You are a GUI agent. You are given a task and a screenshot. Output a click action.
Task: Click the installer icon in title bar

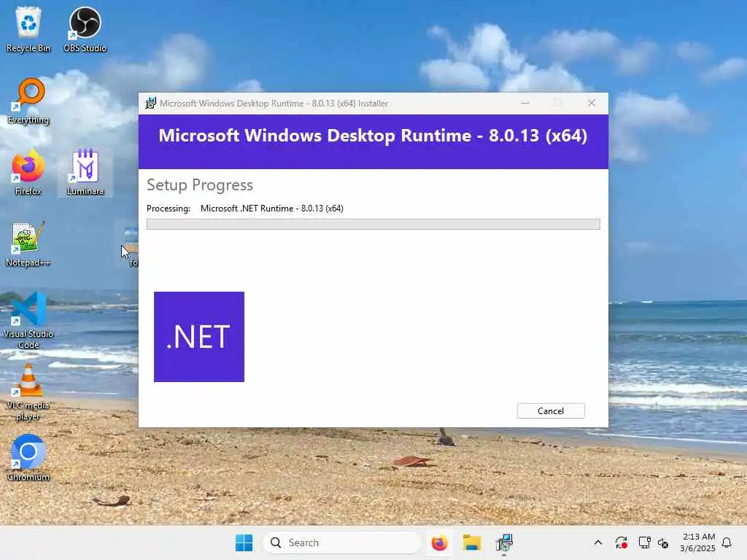click(150, 104)
